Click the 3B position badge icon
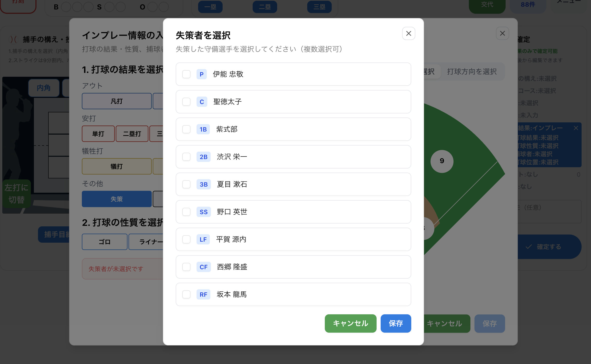 pyautogui.click(x=203, y=184)
